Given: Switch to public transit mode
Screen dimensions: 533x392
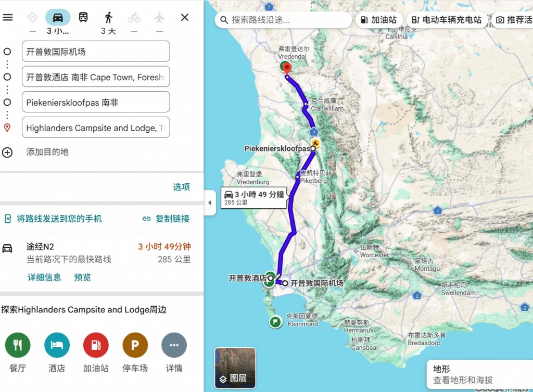Looking at the screenshot, I should click(x=83, y=17).
